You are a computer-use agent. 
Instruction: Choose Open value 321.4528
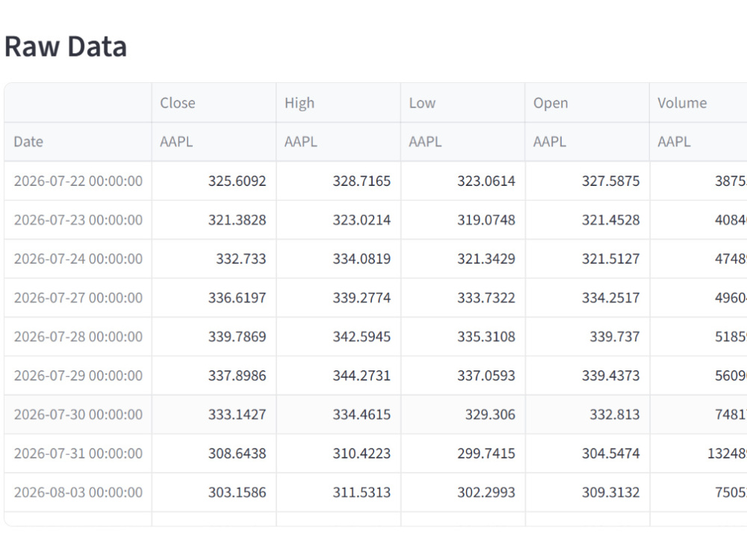tap(587, 220)
